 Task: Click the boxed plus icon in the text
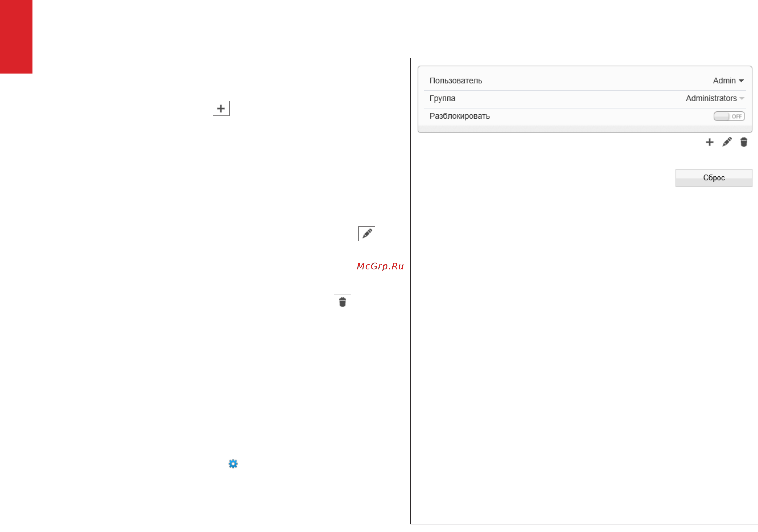point(221,109)
